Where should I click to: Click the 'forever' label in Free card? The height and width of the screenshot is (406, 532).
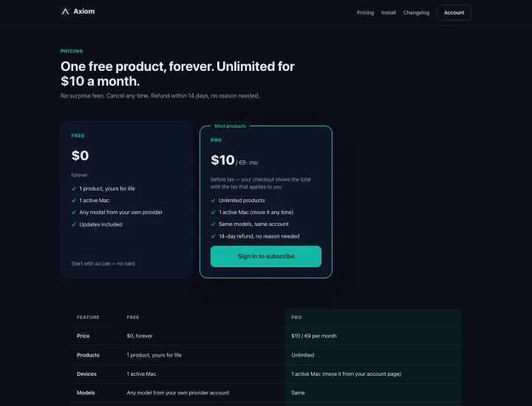point(79,175)
